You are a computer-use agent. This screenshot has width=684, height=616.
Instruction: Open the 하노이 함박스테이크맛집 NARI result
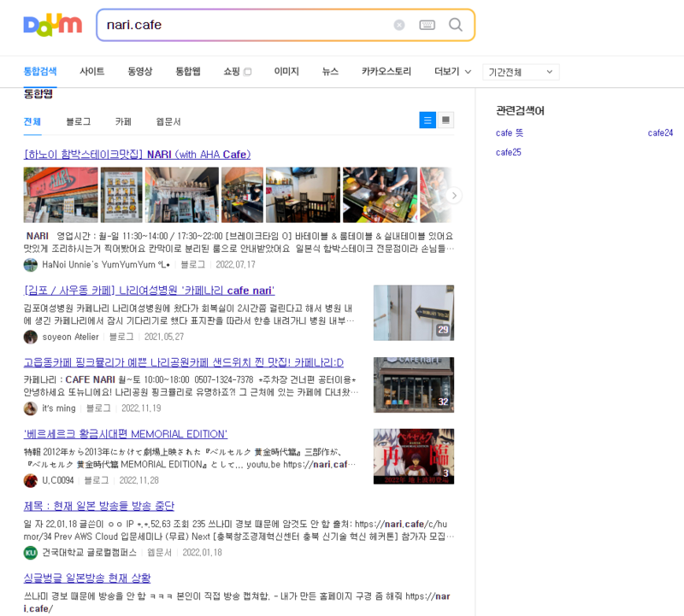[x=138, y=155]
